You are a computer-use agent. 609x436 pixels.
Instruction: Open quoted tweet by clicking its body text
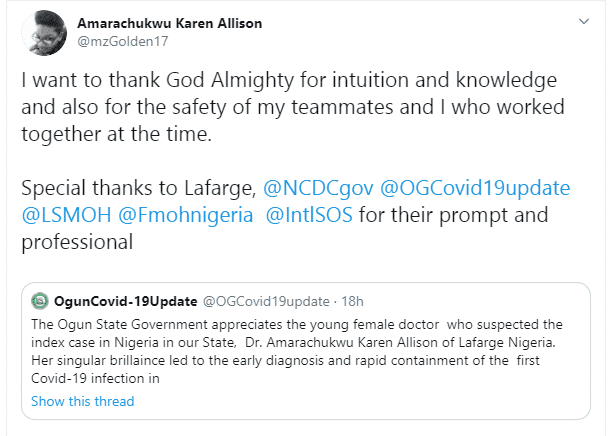coord(300,350)
